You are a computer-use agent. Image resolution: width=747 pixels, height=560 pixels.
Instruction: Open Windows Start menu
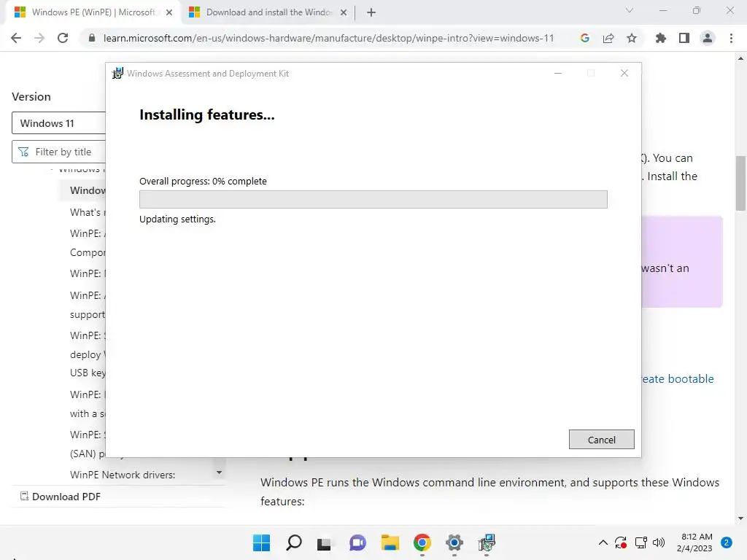tap(262, 542)
